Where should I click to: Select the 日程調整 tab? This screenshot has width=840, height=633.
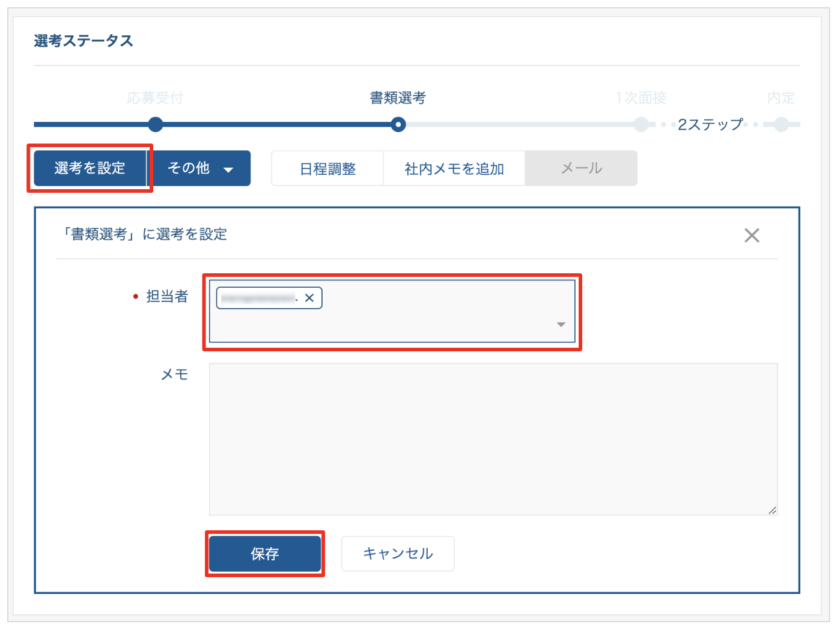(x=328, y=169)
